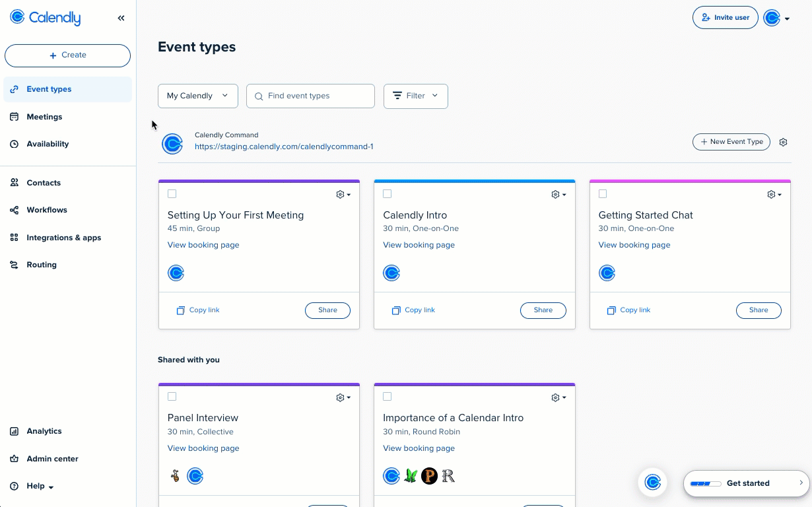Viewport: 812px width, 507px height.
Task: View booking page for Getting Started Chat
Action: point(634,245)
